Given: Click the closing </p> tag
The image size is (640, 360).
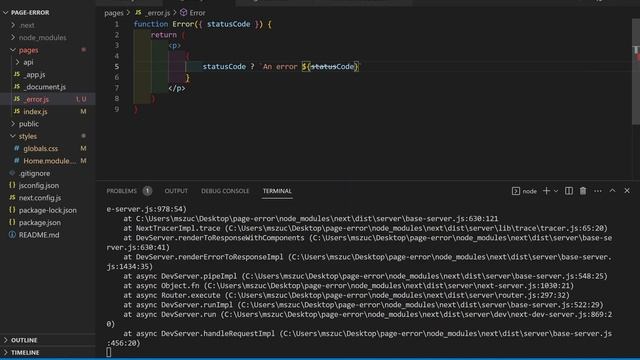Looking at the screenshot, I should coord(177,88).
